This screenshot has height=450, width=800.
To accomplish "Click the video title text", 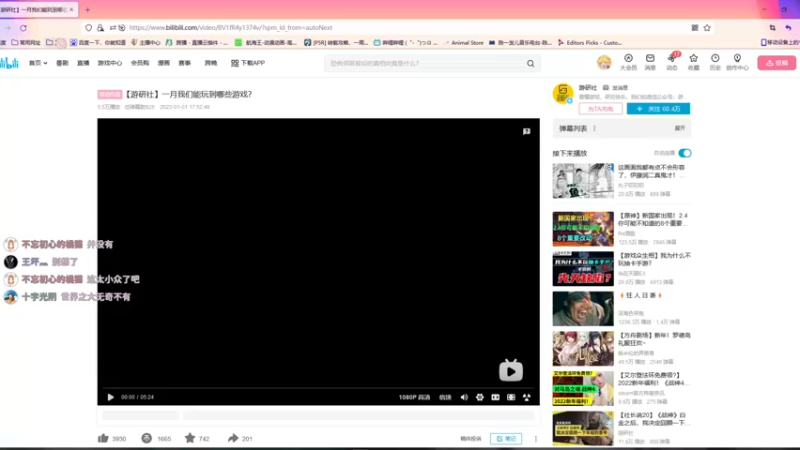I will click(x=188, y=94).
